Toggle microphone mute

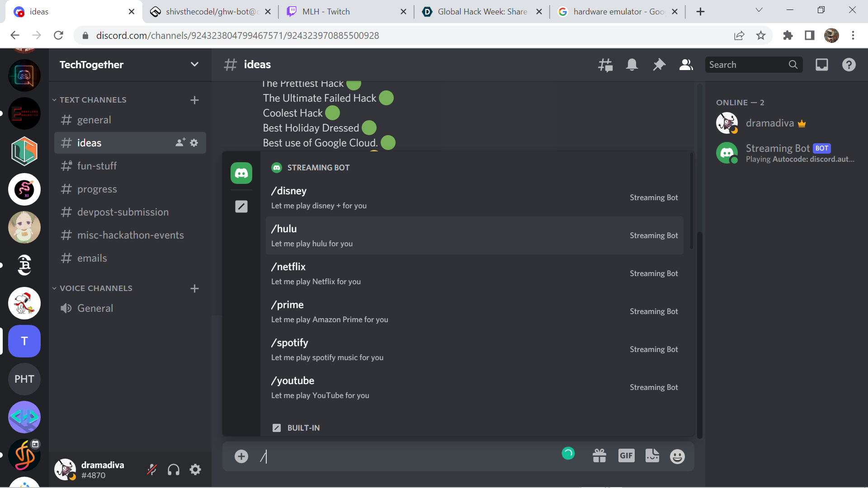pyautogui.click(x=152, y=470)
